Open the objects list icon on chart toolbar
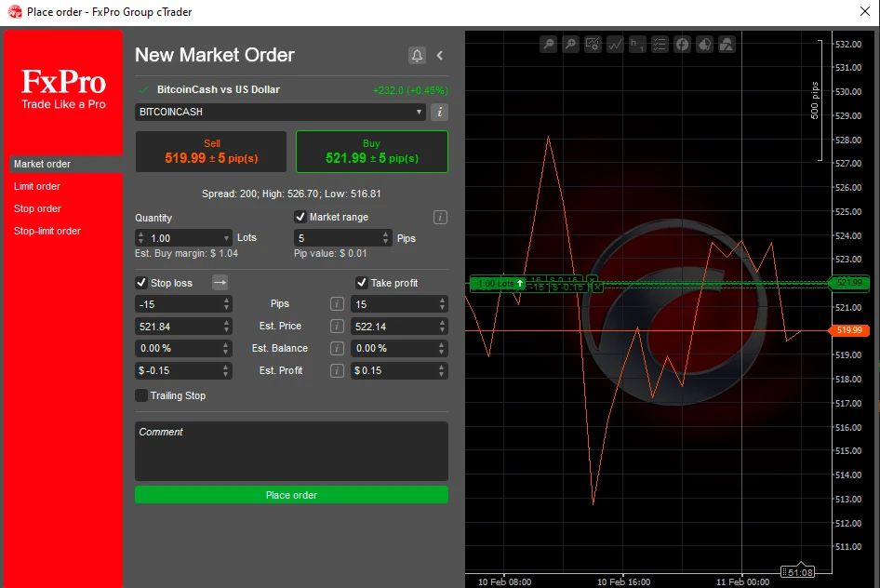The height and width of the screenshot is (588, 880). (x=660, y=44)
